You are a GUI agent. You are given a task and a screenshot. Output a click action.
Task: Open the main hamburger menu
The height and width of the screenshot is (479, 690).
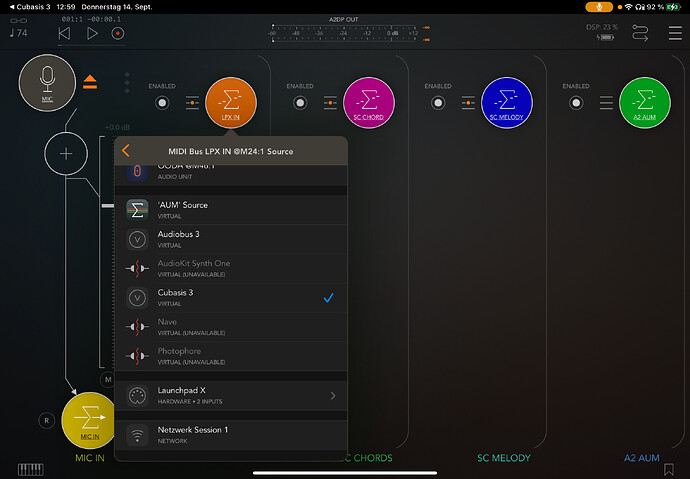pyautogui.click(x=675, y=33)
